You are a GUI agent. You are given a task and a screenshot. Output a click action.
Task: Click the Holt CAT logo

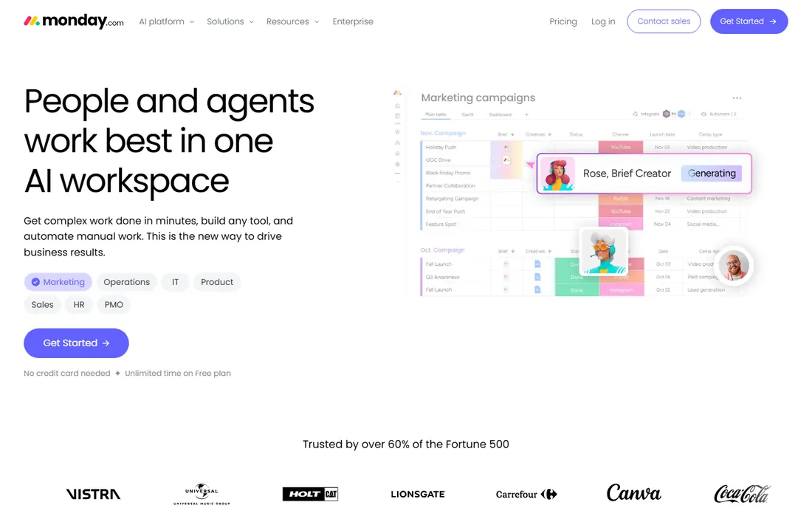point(310,494)
